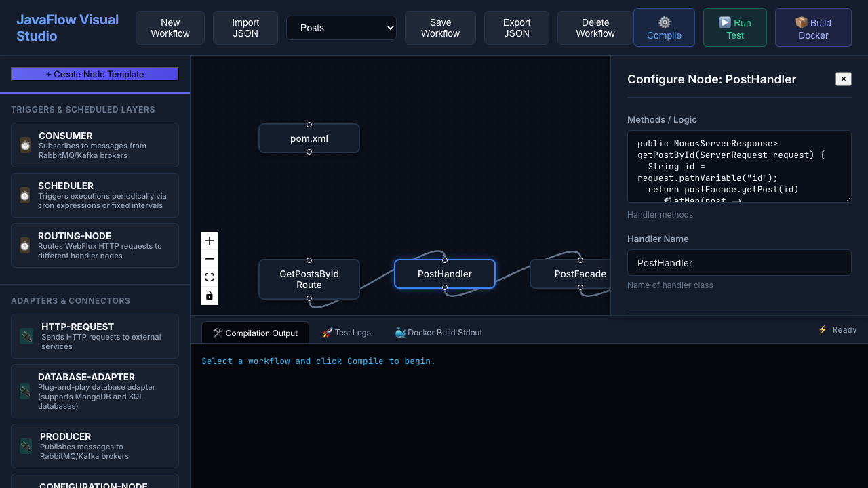Click the 'ADAPTERS & CONNECTORS' section heading

pos(71,301)
